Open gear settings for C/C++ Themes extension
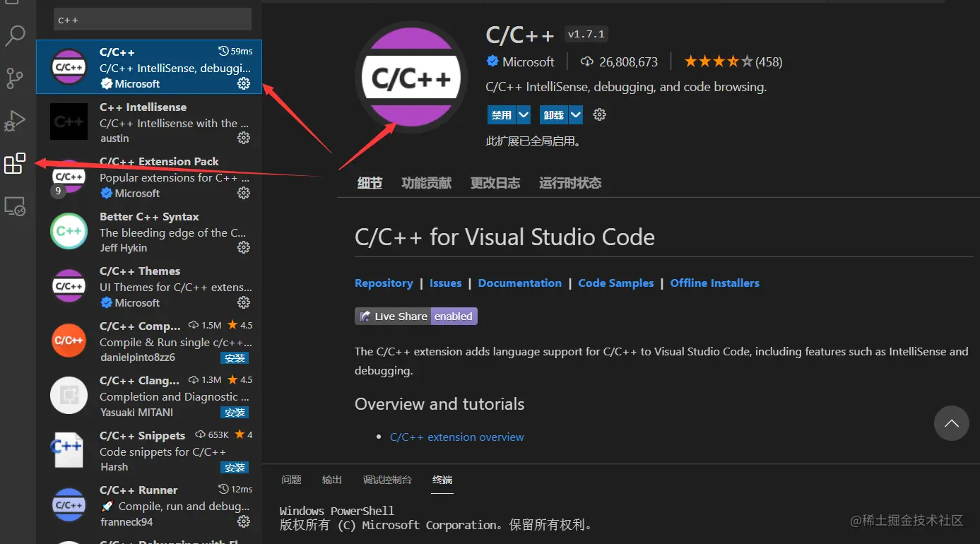This screenshot has height=544, width=980. (x=244, y=302)
